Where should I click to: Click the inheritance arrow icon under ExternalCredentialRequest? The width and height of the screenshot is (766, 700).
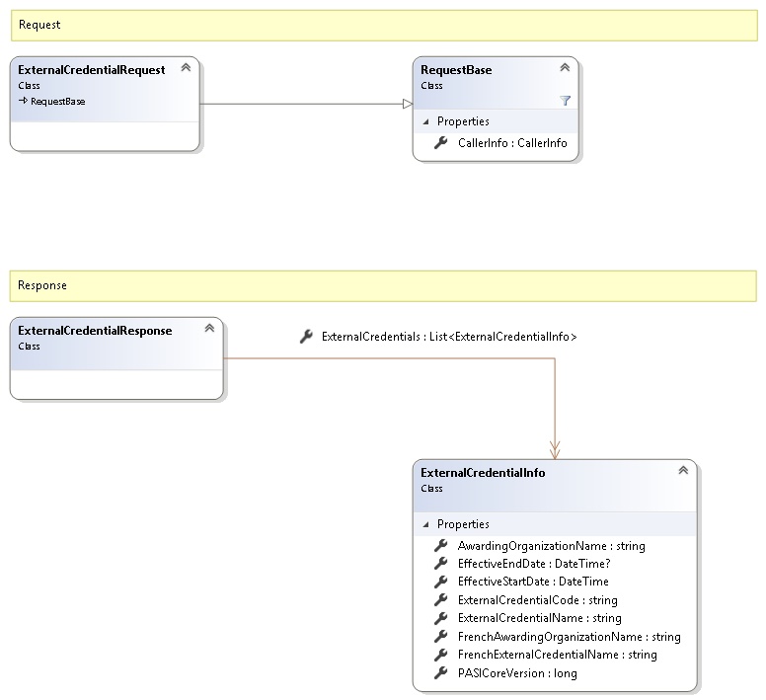coord(23,101)
